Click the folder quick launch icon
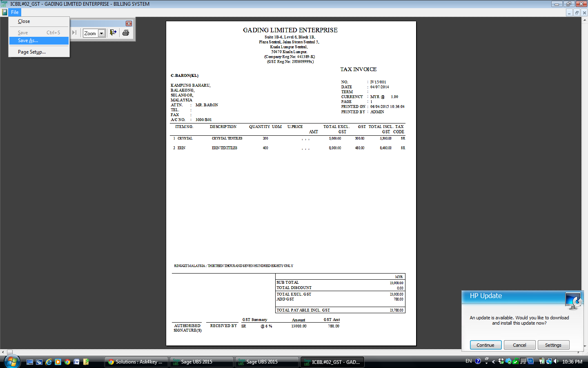Viewport: 588px width, 368px height. 86,362
